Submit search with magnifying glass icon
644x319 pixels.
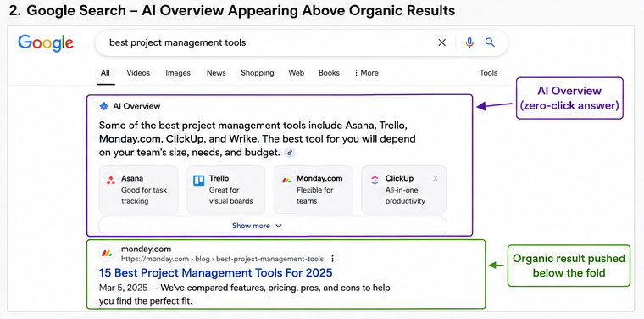click(490, 42)
